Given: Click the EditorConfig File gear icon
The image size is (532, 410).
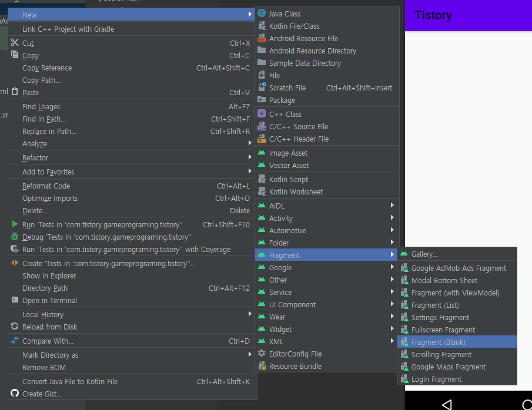Looking at the screenshot, I should pyautogui.click(x=262, y=354).
